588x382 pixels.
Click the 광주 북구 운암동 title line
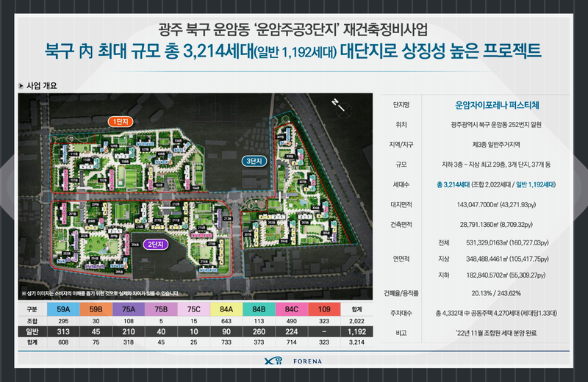click(293, 29)
